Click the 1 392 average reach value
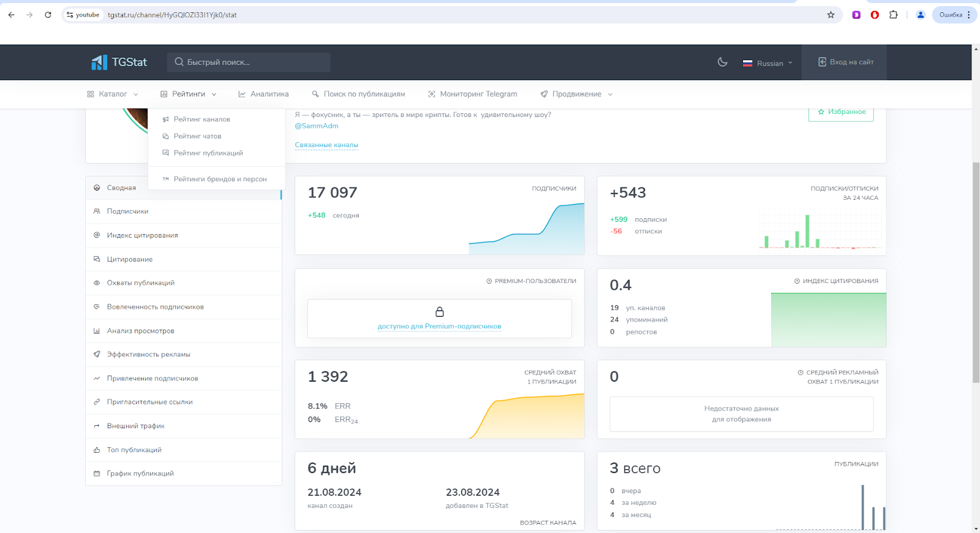This screenshot has height=533, width=980. coord(328,377)
